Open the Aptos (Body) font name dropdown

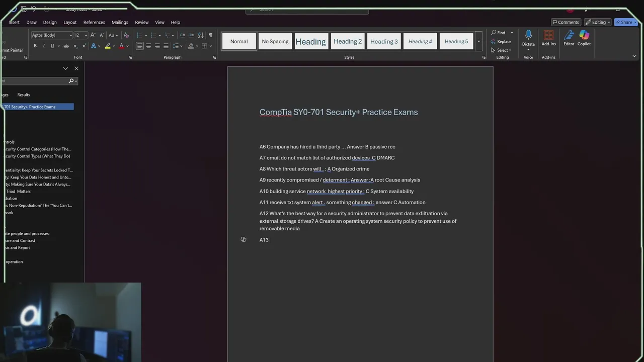(x=70, y=35)
